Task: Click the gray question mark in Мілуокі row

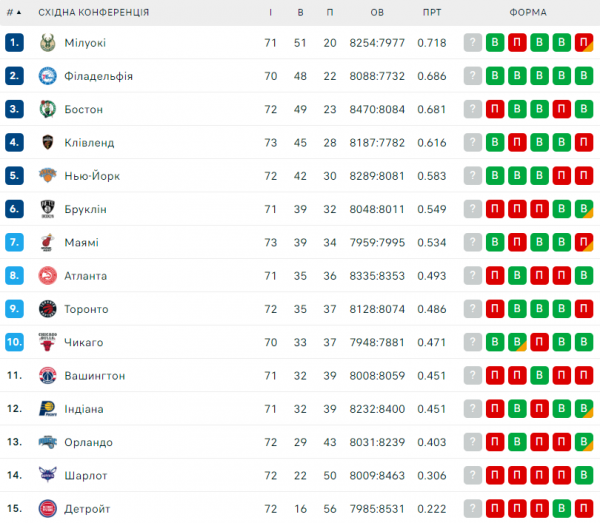Action: (x=473, y=43)
